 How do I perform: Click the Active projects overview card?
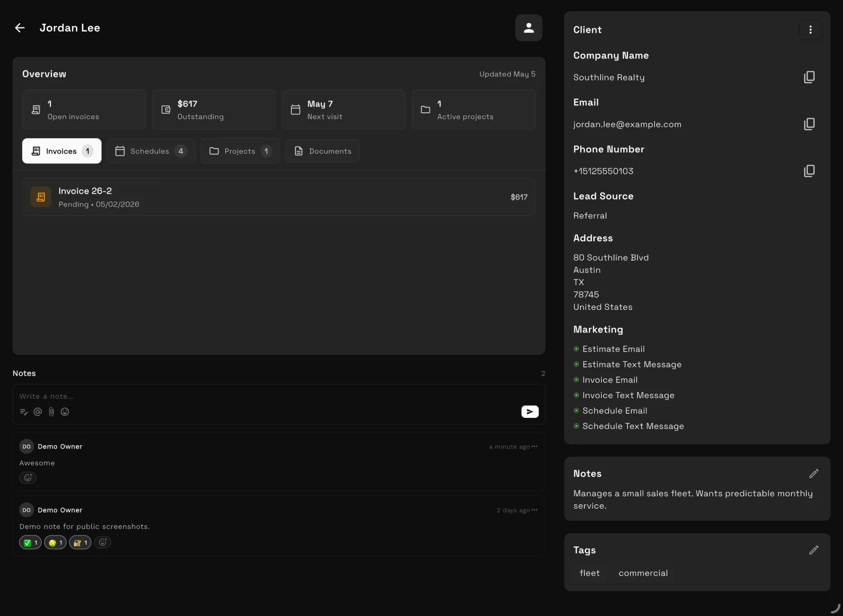coord(474,110)
